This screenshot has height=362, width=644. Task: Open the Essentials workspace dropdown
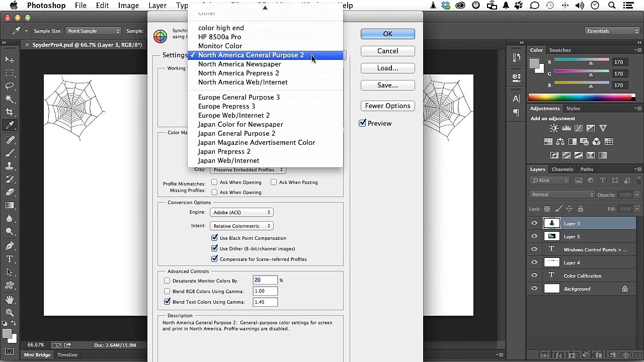click(x=612, y=31)
